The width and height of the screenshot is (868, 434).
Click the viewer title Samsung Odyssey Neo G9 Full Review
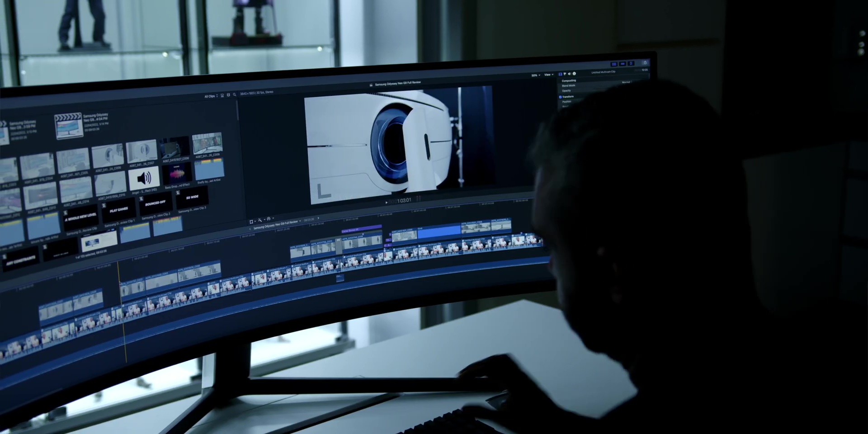(x=398, y=84)
